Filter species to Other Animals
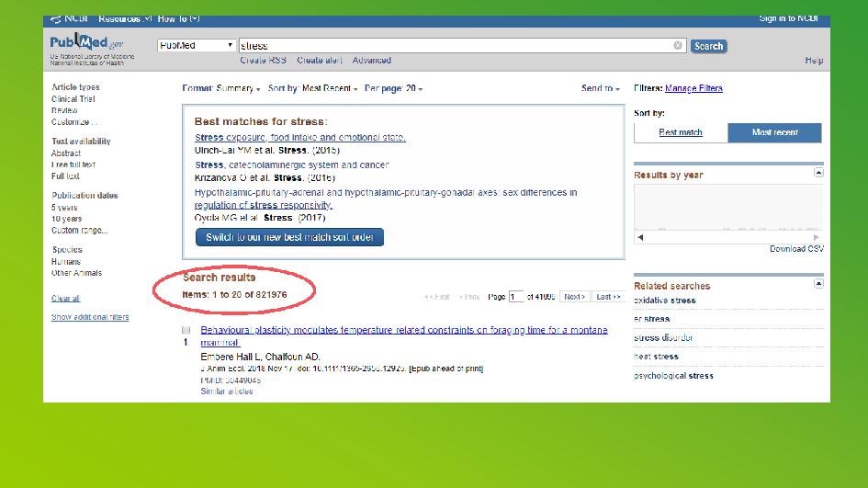 click(x=76, y=274)
